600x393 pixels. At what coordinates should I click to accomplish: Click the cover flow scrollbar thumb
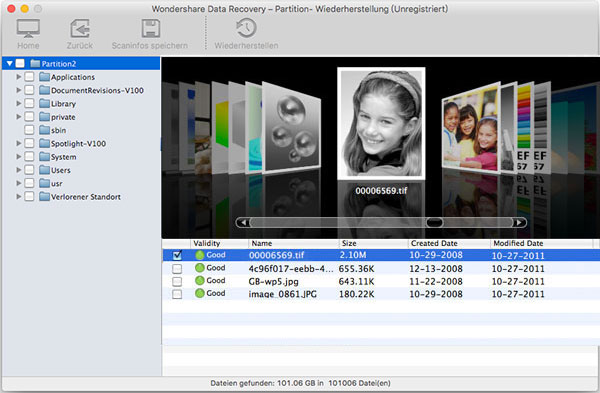pyautogui.click(x=434, y=222)
